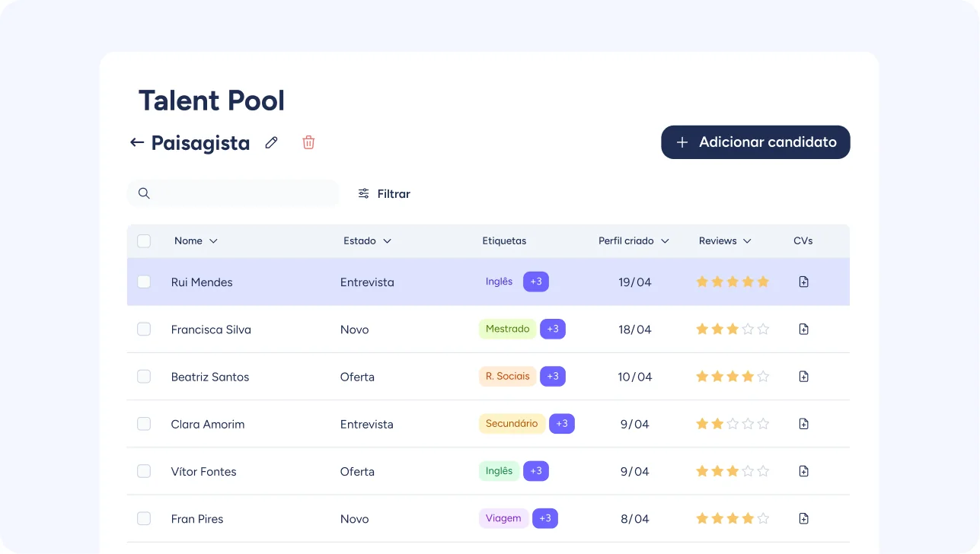
Task: Expand +3 tags for Clara Amorim
Action: (562, 423)
